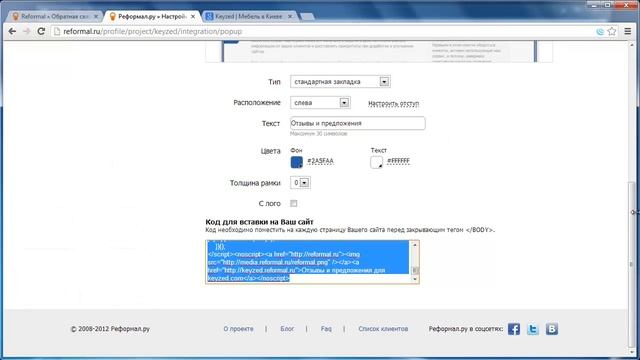Reload the page with the refresh icon
The width and height of the screenshot is (640, 360).
[41, 31]
